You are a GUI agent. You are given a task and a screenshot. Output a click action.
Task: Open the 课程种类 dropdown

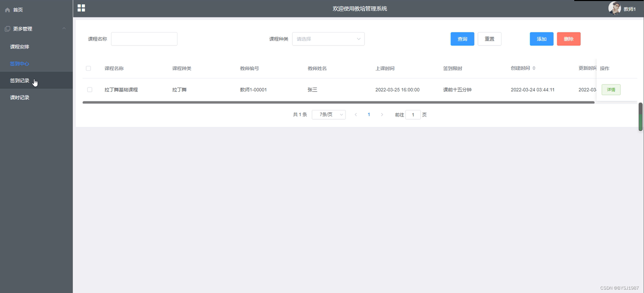coord(328,39)
